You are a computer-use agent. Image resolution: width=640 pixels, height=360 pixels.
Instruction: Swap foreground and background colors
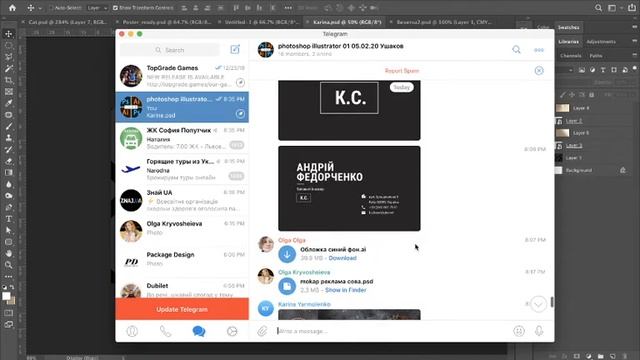click(x=12, y=287)
